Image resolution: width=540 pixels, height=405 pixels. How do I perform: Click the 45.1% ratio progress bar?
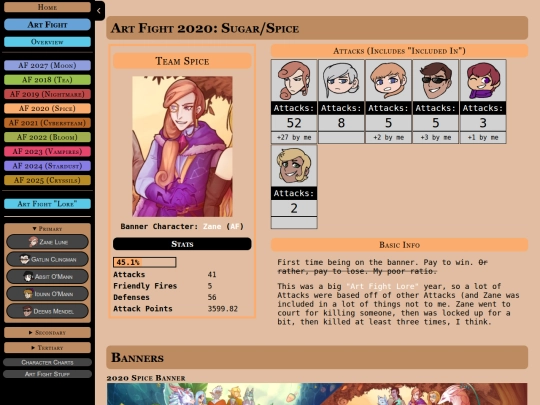click(x=145, y=262)
